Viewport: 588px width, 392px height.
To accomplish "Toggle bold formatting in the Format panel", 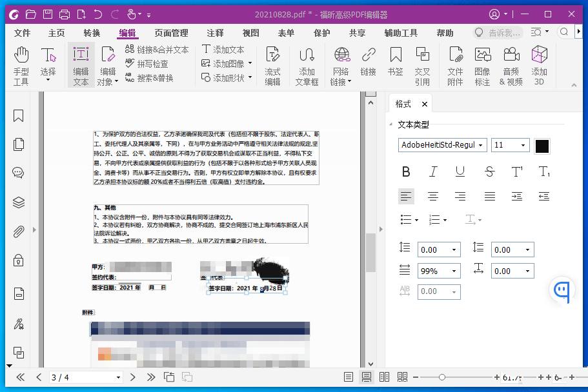I will pos(405,171).
